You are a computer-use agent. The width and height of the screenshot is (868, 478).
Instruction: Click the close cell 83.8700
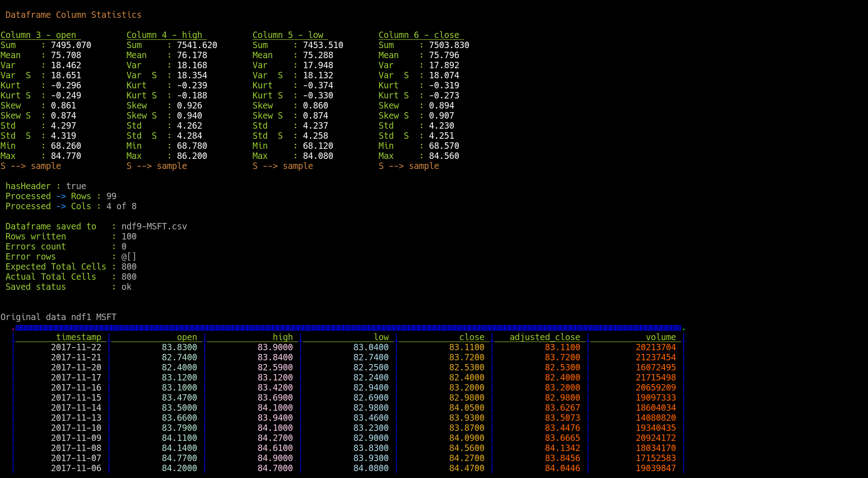(467, 428)
